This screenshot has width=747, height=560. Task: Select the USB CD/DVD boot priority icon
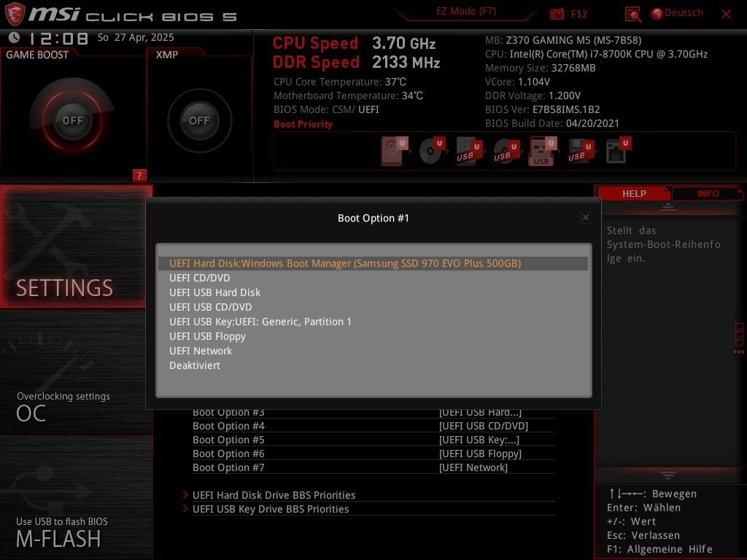point(506,151)
